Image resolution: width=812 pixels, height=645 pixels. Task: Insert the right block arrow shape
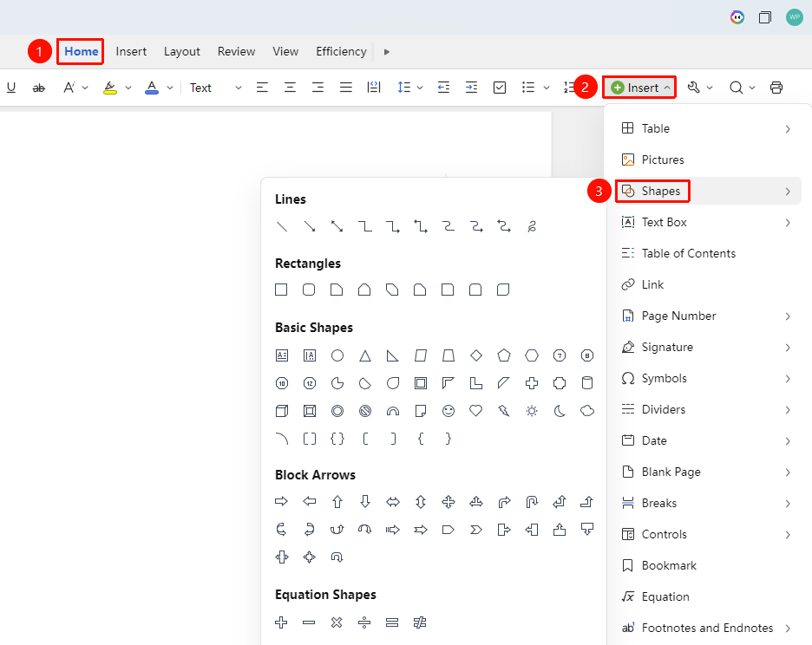[x=281, y=501]
